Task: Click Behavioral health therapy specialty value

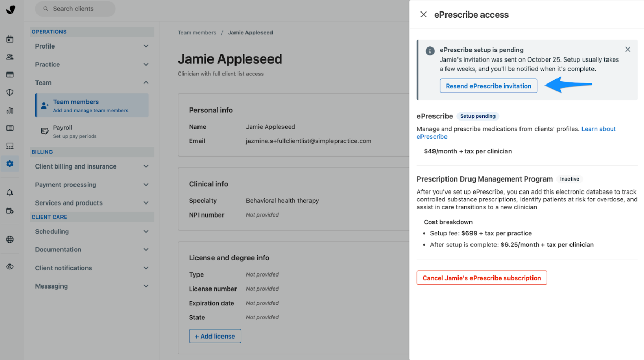Action: [x=282, y=201]
